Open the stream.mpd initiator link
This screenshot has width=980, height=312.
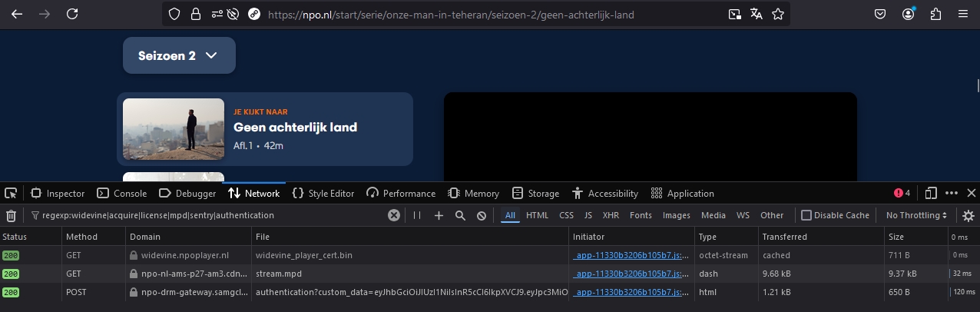coord(631,274)
